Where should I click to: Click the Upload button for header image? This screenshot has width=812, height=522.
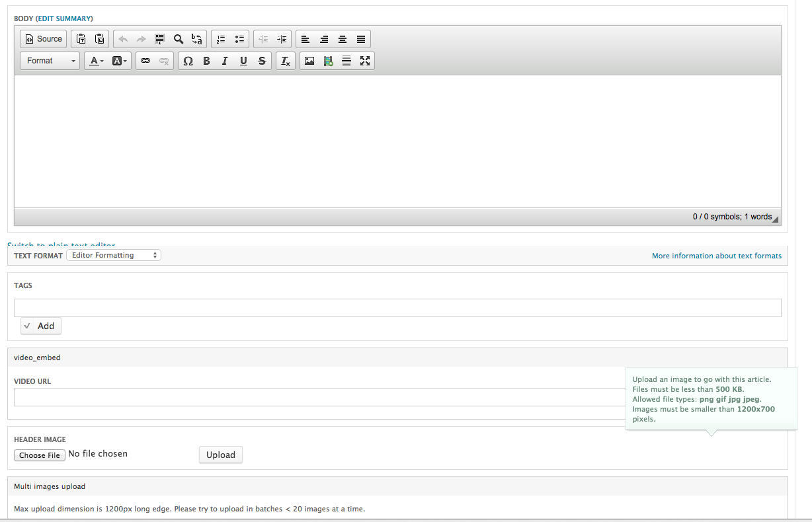click(220, 455)
